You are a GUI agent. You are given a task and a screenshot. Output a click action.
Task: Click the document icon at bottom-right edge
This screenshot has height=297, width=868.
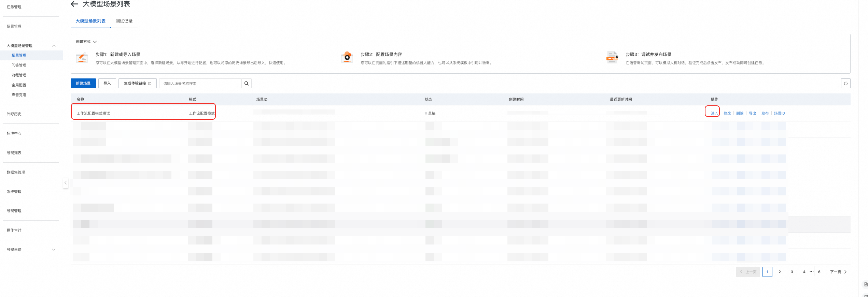pyautogui.click(x=866, y=284)
